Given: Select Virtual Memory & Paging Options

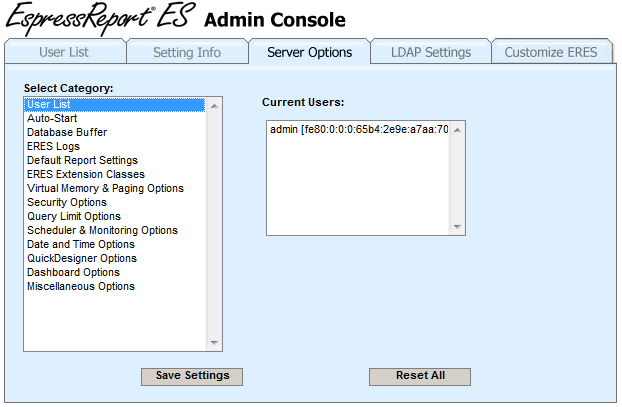Looking at the screenshot, I should (115, 188).
